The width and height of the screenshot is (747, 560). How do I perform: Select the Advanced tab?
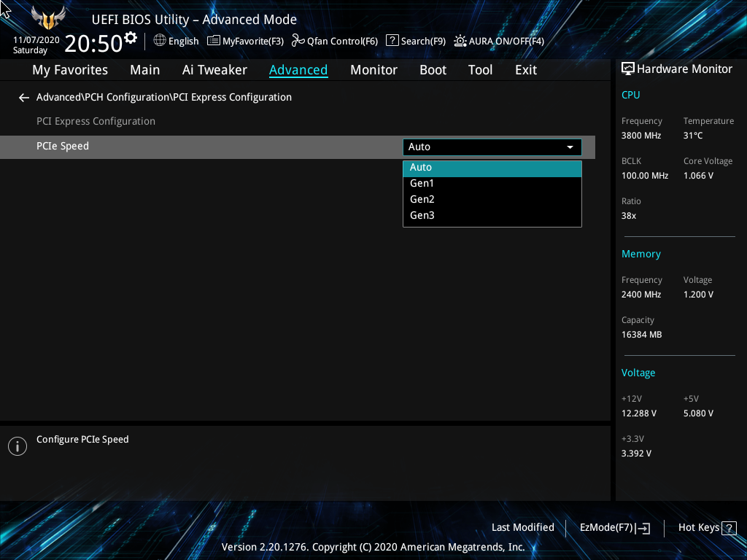pos(298,70)
